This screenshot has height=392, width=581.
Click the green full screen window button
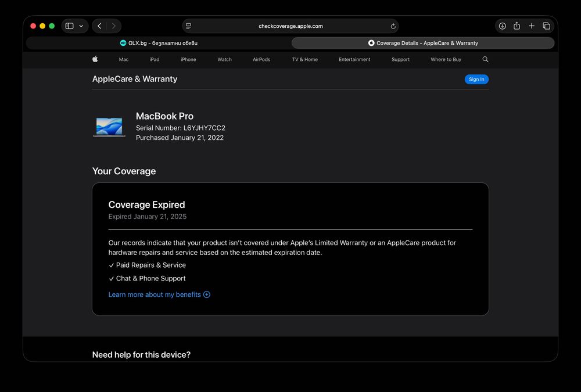(52, 26)
